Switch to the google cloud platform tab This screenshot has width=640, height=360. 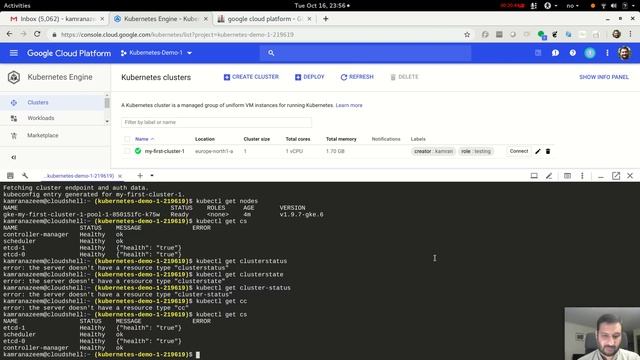point(264,19)
